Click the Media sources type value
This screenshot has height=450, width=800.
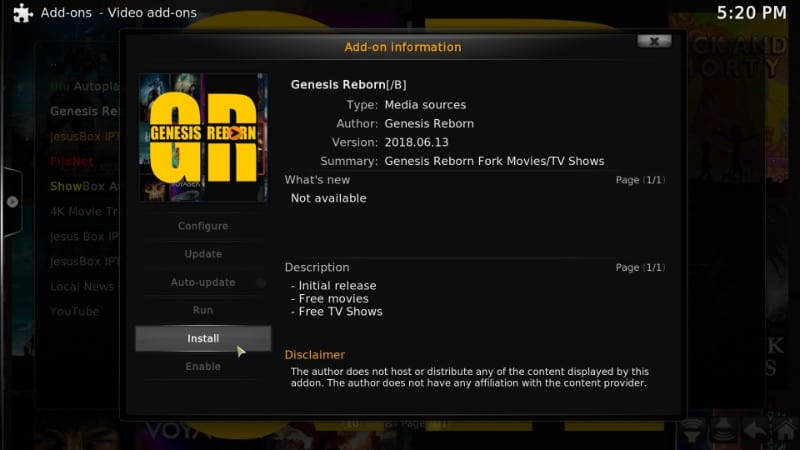pyautogui.click(x=425, y=105)
